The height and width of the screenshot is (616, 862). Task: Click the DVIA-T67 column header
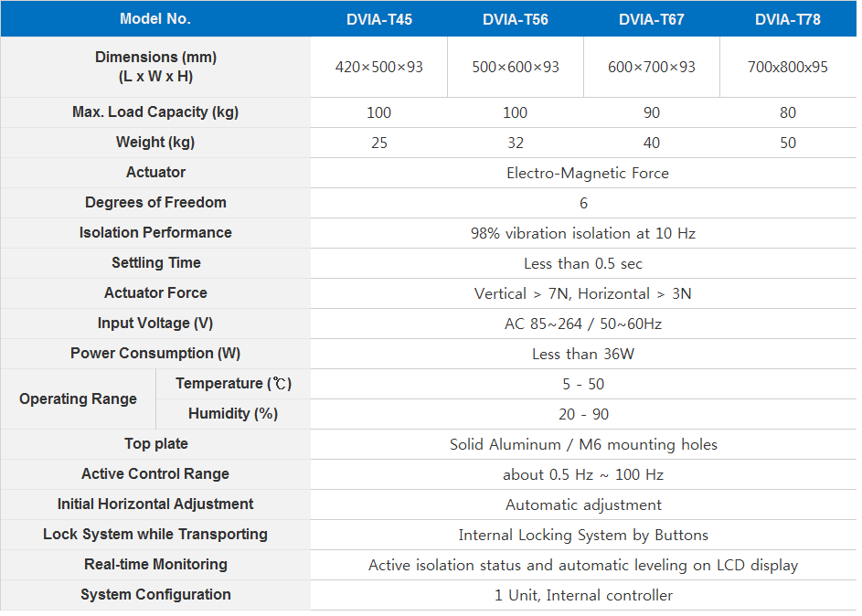pyautogui.click(x=651, y=19)
